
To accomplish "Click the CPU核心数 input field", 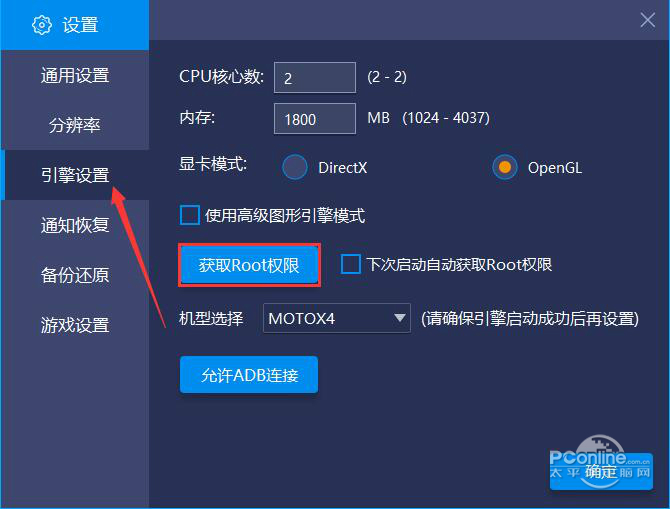I will [315, 77].
